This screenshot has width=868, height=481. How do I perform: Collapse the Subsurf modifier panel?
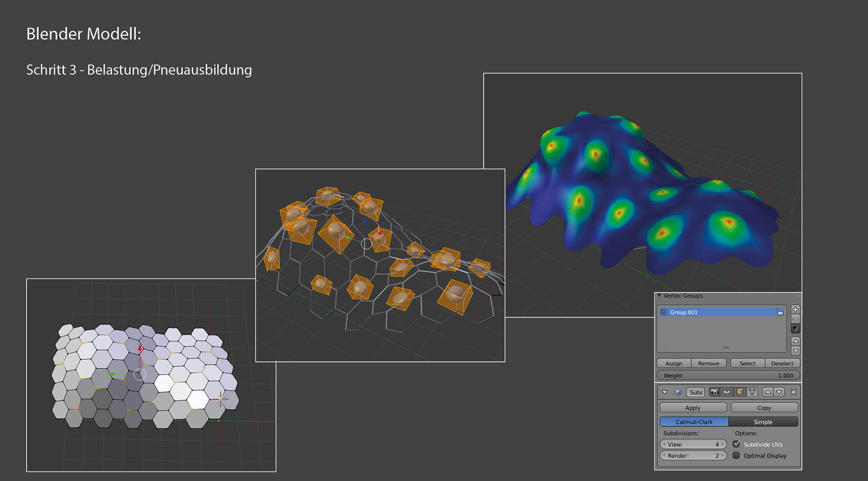[x=665, y=392]
